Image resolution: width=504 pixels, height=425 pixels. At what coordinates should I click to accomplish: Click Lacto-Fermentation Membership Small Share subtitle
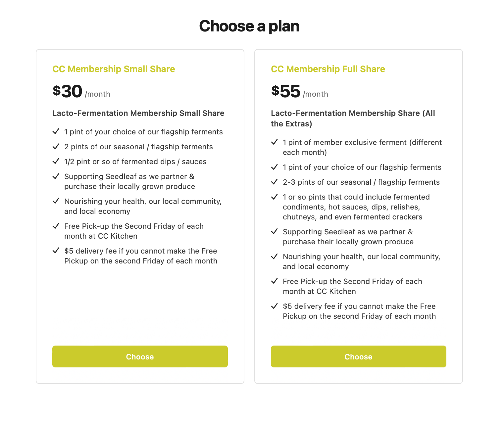point(138,113)
